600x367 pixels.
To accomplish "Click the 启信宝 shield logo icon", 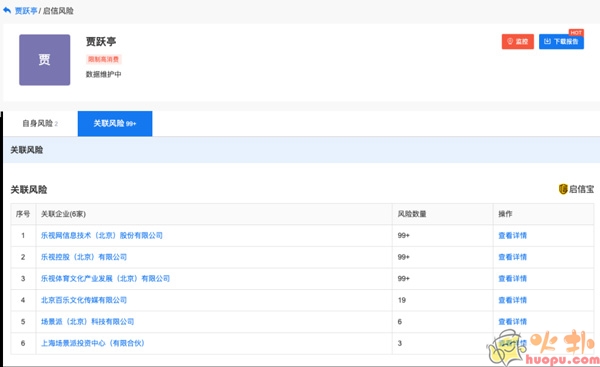I will click(x=562, y=189).
